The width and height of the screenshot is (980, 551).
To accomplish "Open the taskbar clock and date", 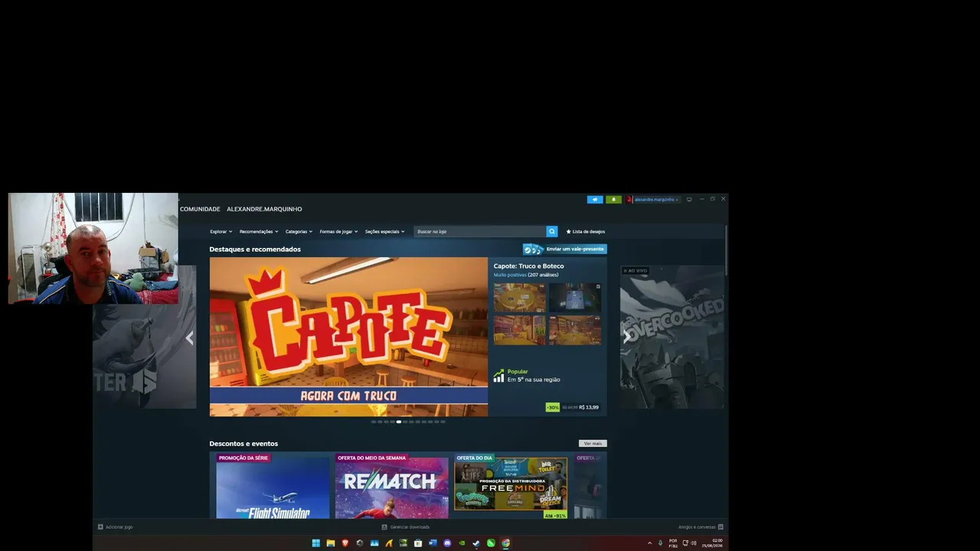I will pos(712,543).
